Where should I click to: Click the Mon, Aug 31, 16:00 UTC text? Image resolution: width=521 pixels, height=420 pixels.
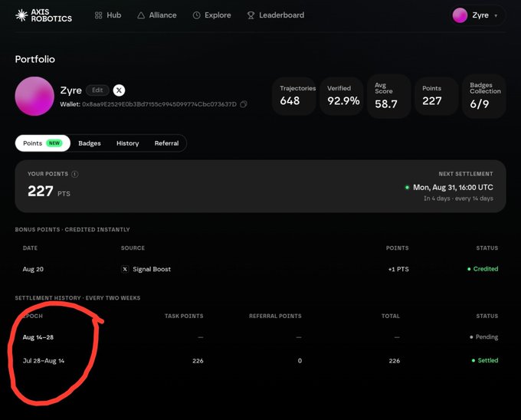(x=453, y=188)
